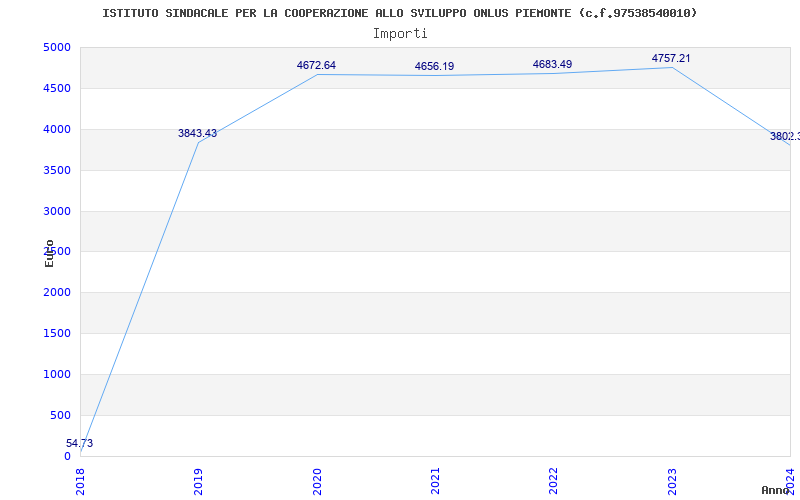Select the 54.73 data label
This screenshot has height=500, width=800.
(x=80, y=443)
